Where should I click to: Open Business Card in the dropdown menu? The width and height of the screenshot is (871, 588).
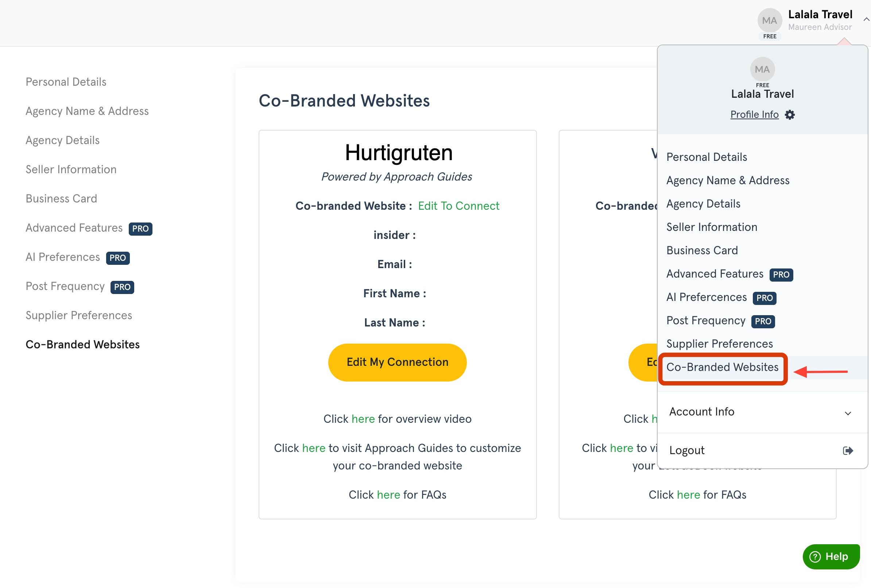click(702, 250)
